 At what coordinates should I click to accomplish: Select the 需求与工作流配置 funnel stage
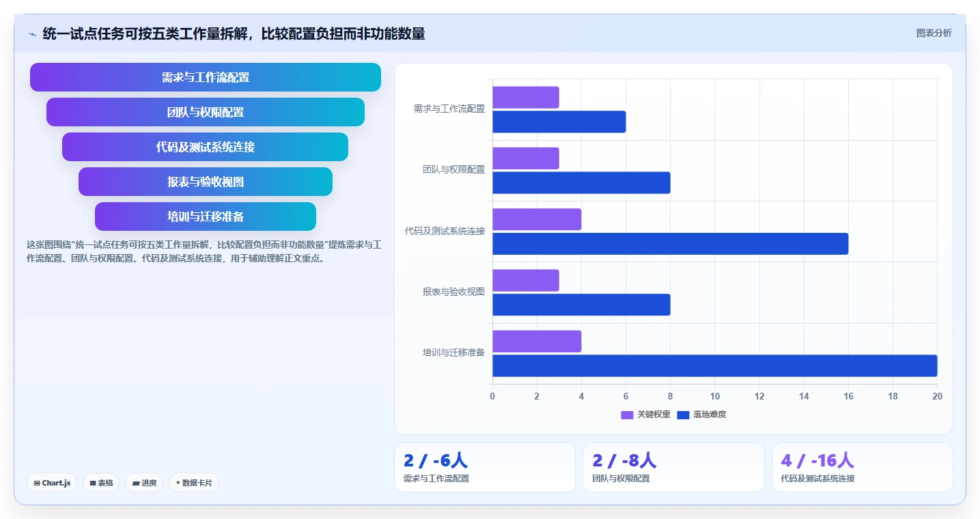pyautogui.click(x=206, y=77)
